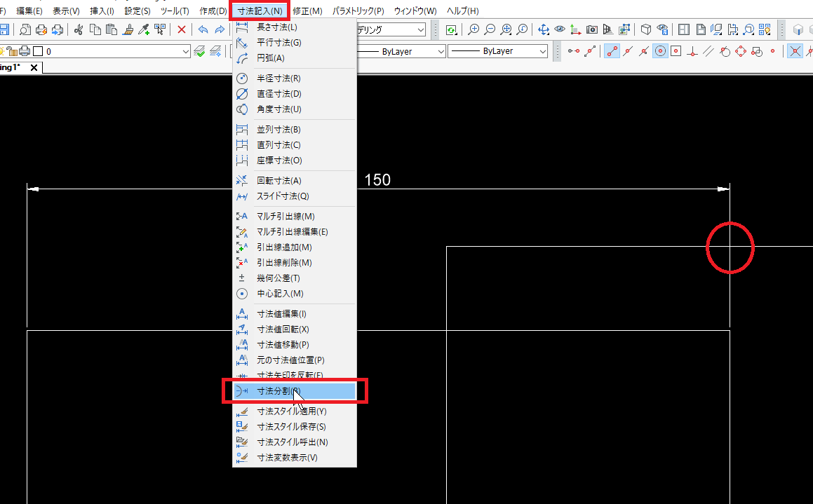This screenshot has height=504, width=813.
Task: Choose 角度寸法(U) menu item
Action: click(x=295, y=109)
